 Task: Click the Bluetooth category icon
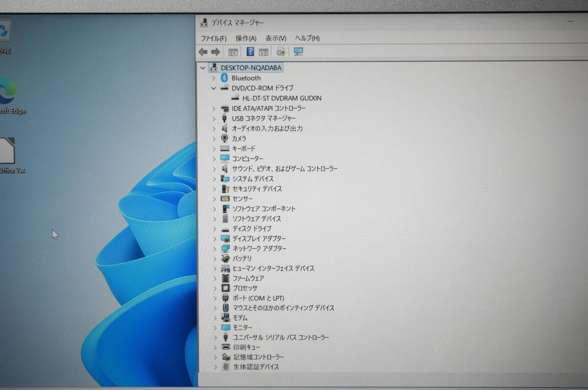[224, 78]
